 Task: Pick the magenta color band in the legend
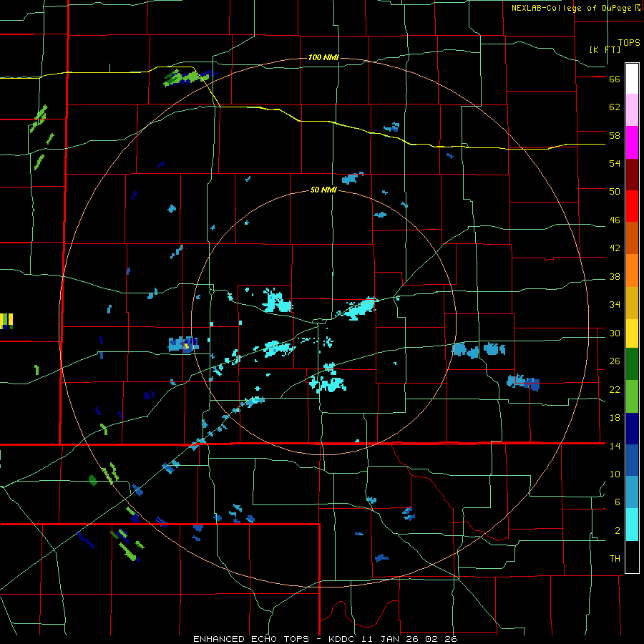[632, 142]
